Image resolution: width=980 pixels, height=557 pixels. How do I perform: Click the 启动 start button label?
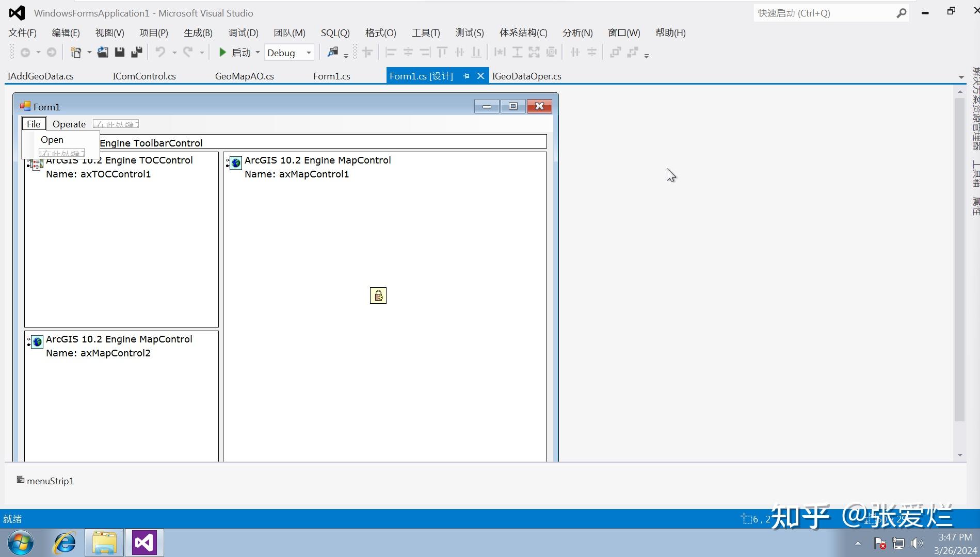point(241,53)
